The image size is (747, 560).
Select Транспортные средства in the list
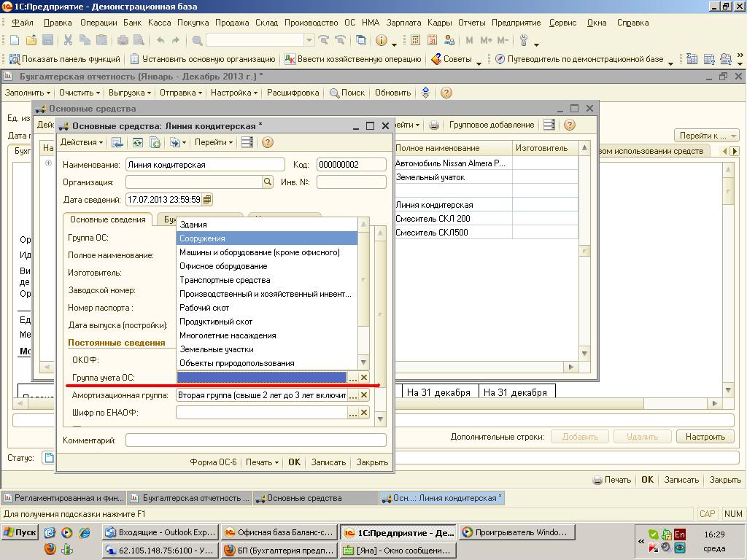click(267, 280)
